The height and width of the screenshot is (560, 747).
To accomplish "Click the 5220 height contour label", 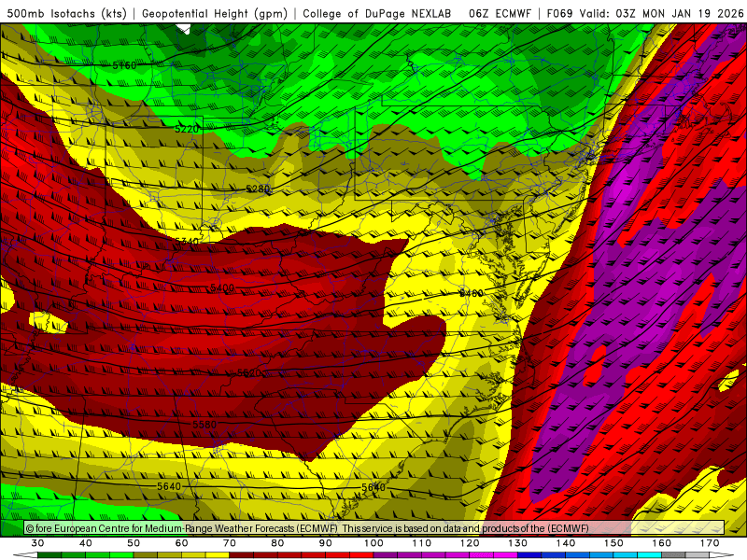I will 187,129.
